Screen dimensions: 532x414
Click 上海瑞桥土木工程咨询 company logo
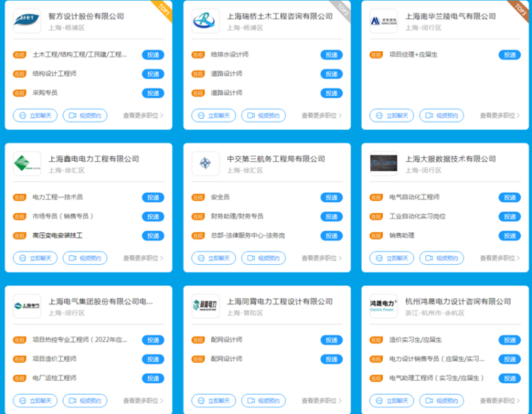(x=206, y=21)
